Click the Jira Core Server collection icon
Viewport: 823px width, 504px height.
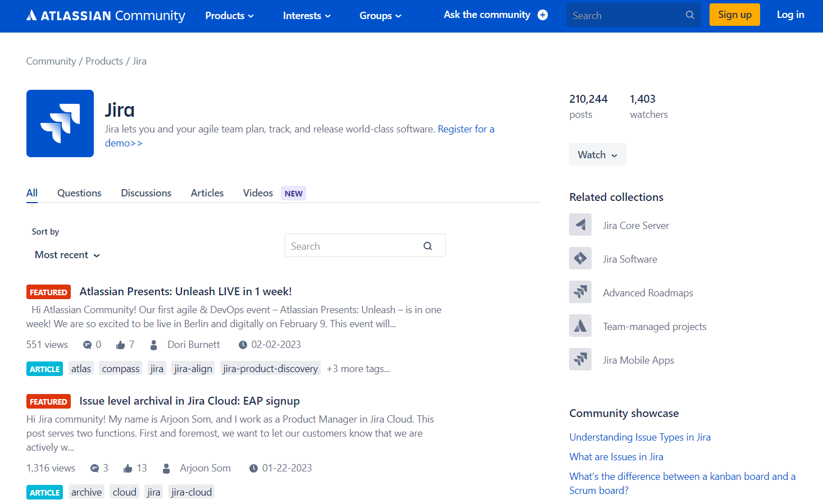(x=580, y=225)
